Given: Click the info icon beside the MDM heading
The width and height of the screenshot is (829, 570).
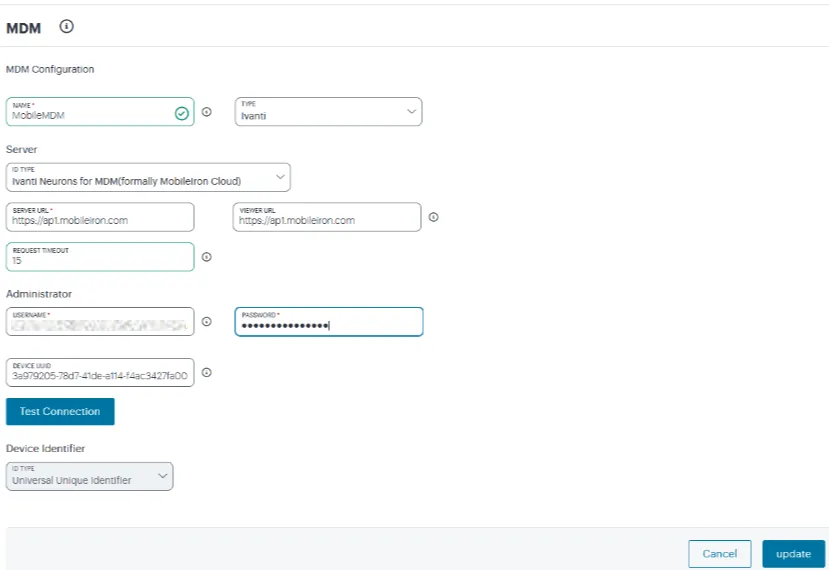Looking at the screenshot, I should pos(67,26).
